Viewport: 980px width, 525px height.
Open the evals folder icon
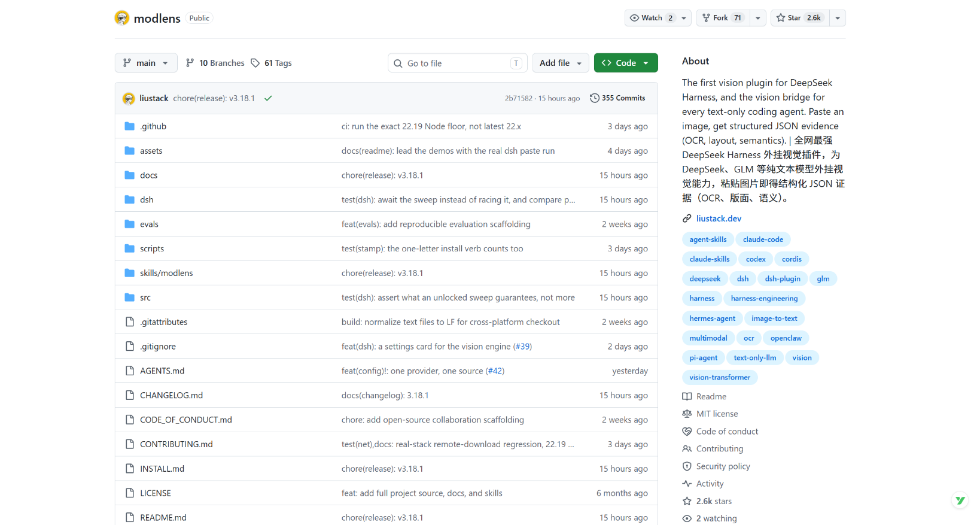coord(129,224)
